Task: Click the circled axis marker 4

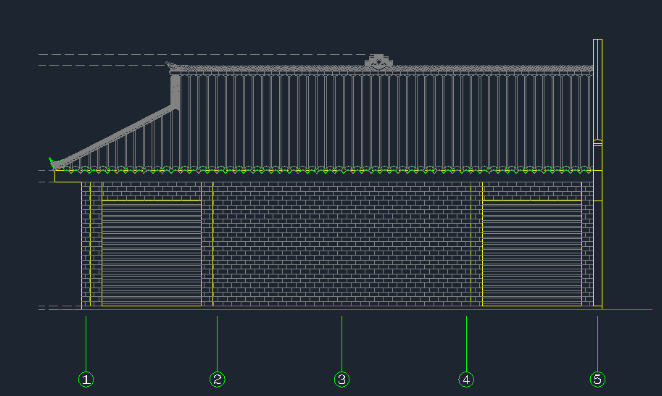Action: point(466,379)
